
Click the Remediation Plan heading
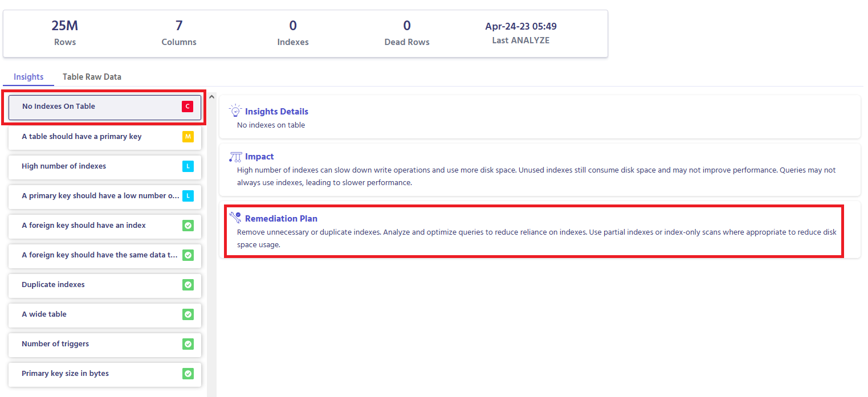[x=281, y=219]
